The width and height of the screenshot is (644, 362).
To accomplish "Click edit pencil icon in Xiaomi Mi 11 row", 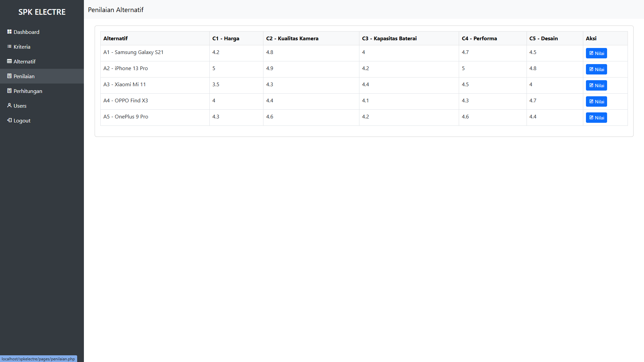I will point(591,85).
